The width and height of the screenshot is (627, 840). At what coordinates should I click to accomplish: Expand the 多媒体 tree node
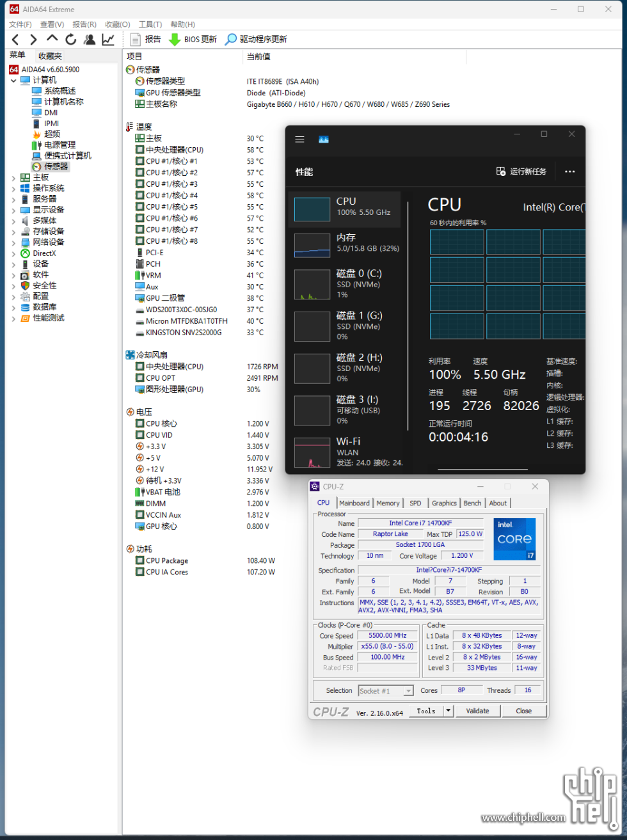[14, 221]
